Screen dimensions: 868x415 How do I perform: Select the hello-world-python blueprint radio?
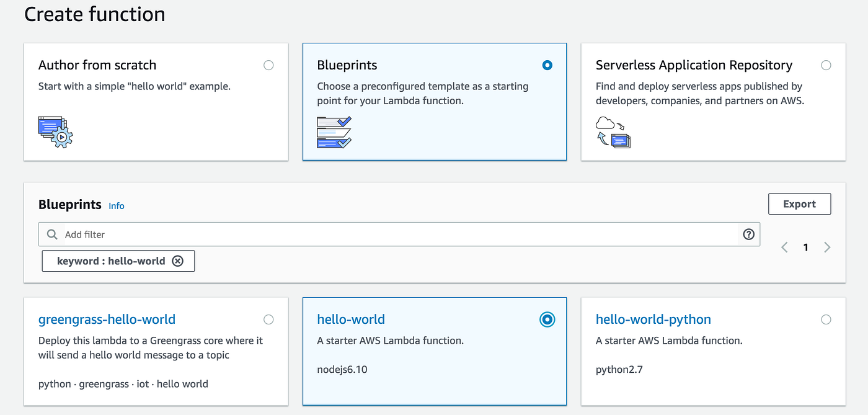click(x=826, y=319)
